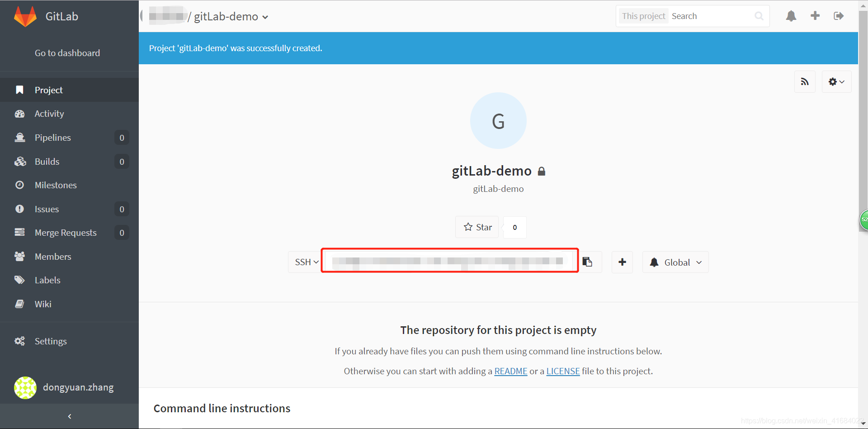Click the Builds cubes icon
The image size is (868, 429).
20,162
